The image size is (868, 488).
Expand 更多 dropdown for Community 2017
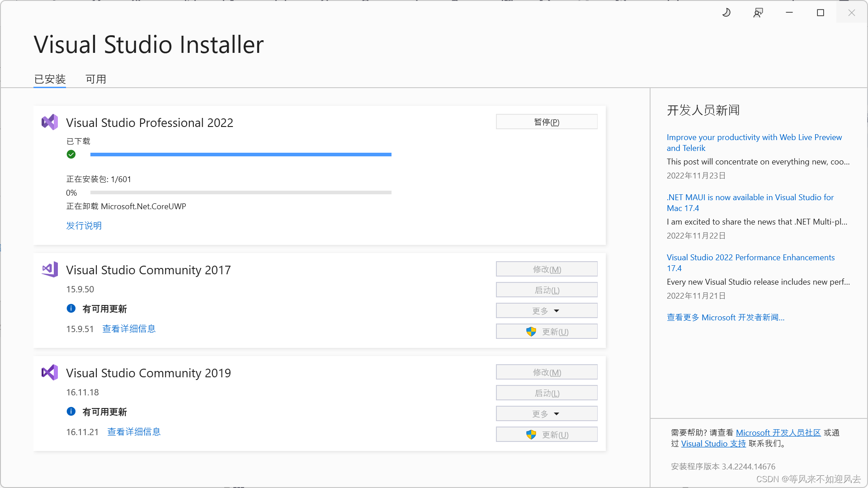[x=547, y=311]
